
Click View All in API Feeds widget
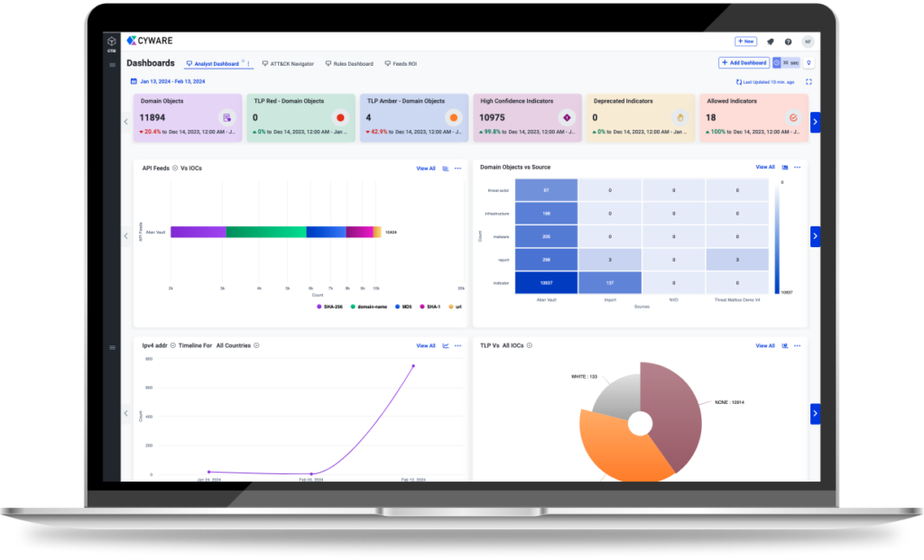click(x=426, y=169)
